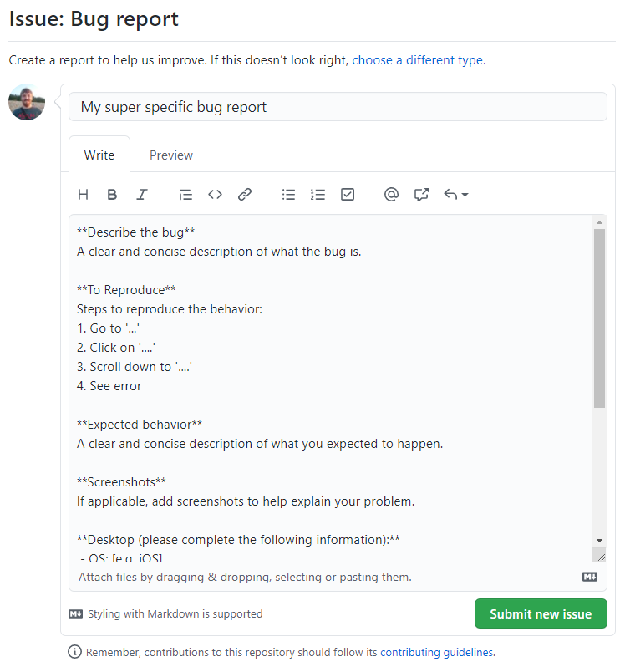Viewport: 625px width, 672px height.
Task: Insert a heading with the H icon
Action: tap(83, 195)
